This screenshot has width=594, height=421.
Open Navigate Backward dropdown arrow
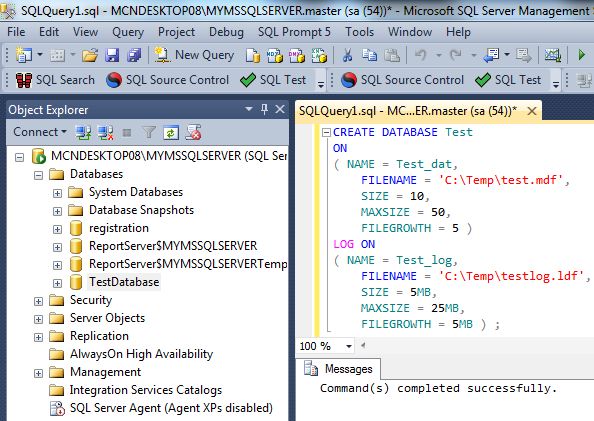[507, 55]
